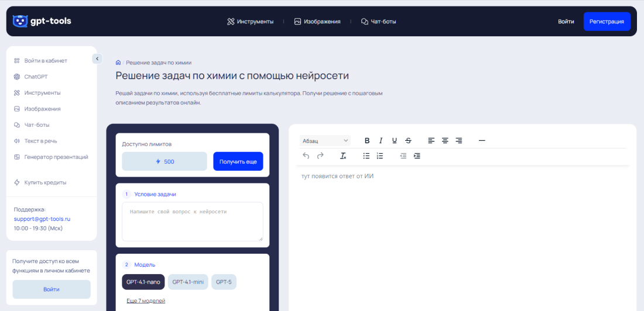Focus the Условие задачи text area
Image resolution: width=644 pixels, height=311 pixels.
(193, 222)
